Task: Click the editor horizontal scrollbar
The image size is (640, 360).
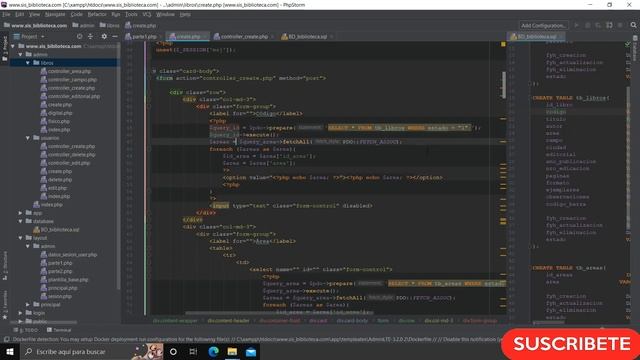Action: 280,313
